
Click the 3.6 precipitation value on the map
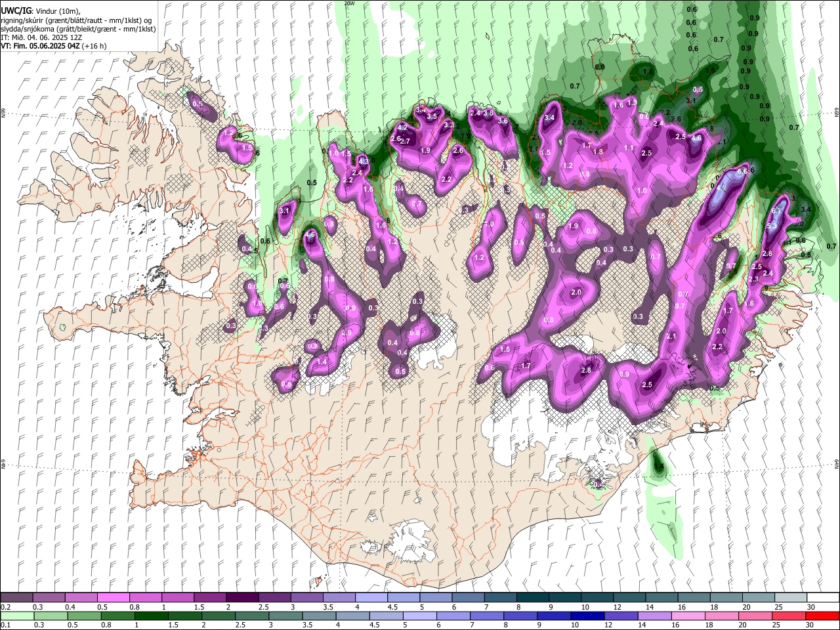click(x=503, y=121)
